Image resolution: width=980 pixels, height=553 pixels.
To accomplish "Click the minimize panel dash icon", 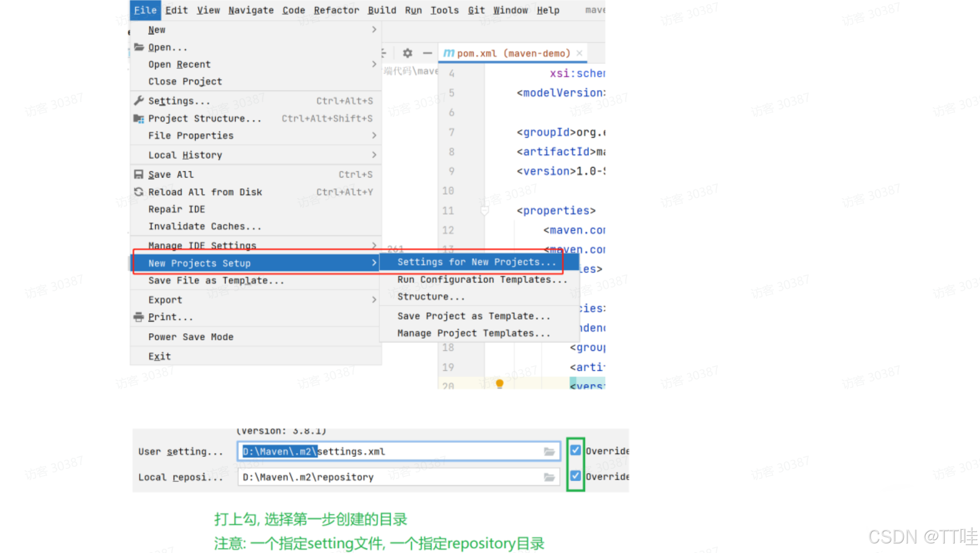I will pyautogui.click(x=427, y=53).
